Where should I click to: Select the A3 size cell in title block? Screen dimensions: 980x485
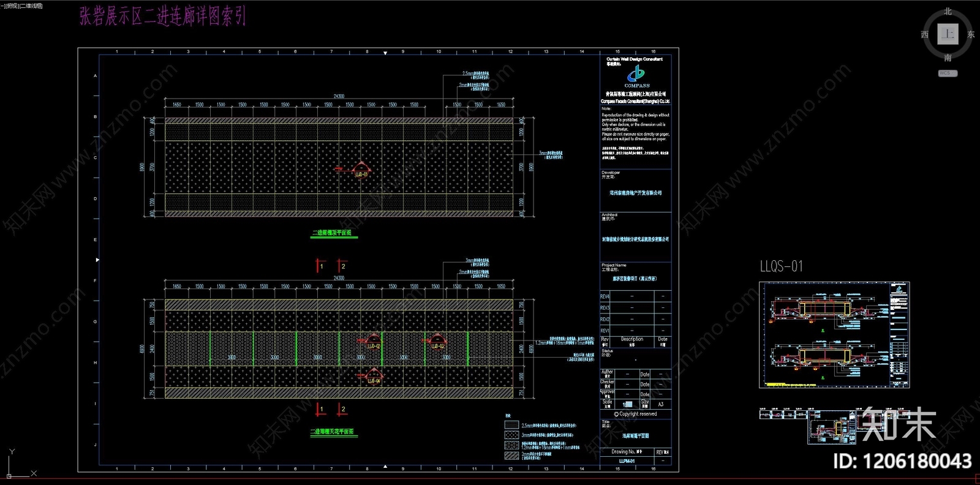tap(661, 404)
